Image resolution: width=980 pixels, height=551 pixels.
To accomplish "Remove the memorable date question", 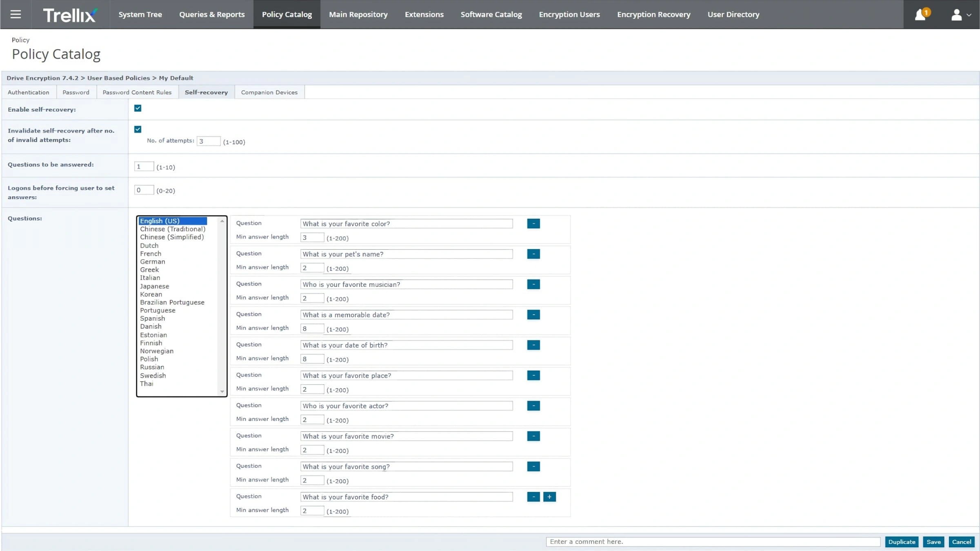I will point(533,315).
